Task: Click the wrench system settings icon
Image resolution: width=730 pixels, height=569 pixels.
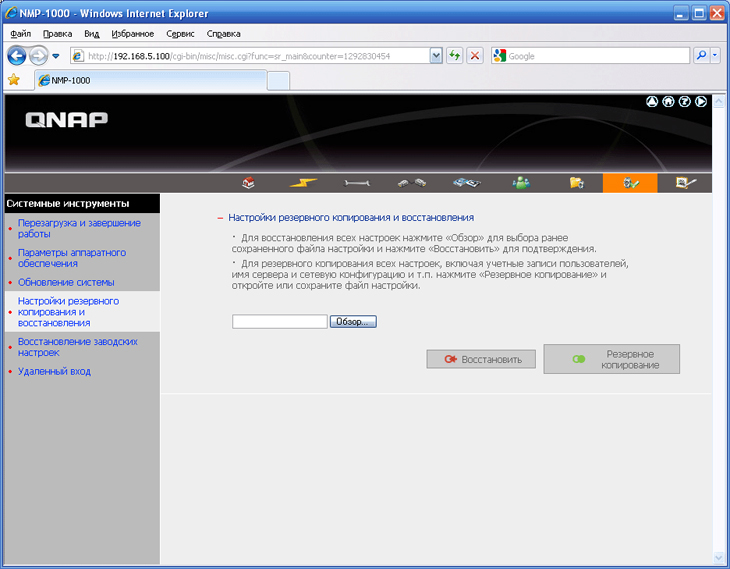Action: [x=358, y=183]
